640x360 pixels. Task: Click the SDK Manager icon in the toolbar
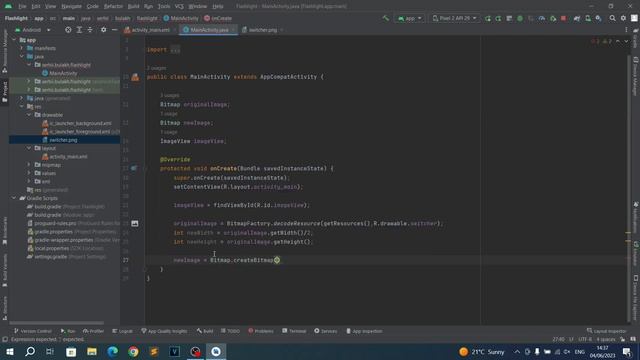598,18
